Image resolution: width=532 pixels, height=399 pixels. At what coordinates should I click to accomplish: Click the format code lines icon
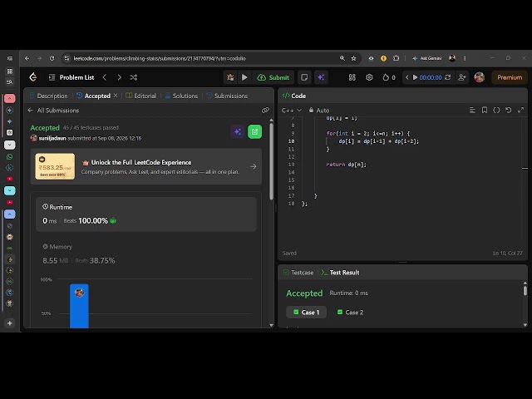pyautogui.click(x=472, y=110)
